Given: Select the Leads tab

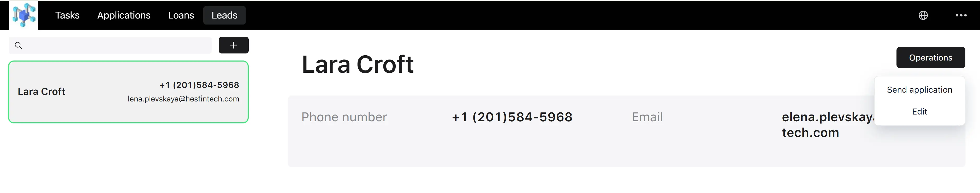Looking at the screenshot, I should click(224, 15).
